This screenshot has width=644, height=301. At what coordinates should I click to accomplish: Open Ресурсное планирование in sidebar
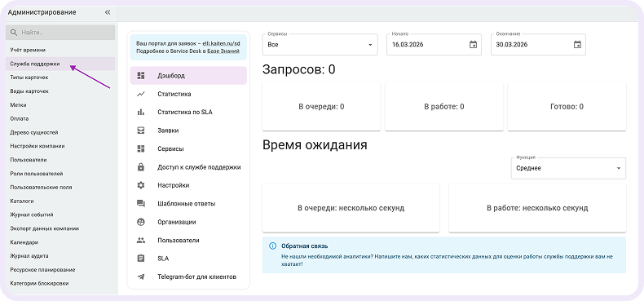click(60, 270)
